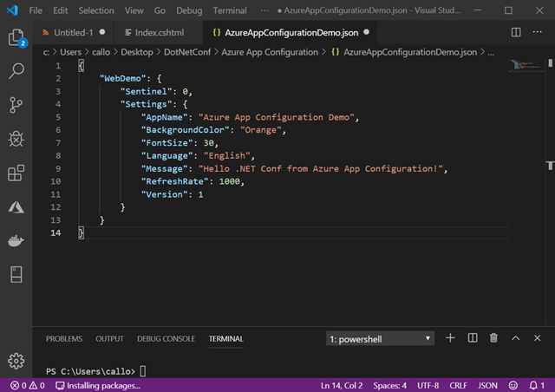Viewport: 555px width, 392px height.
Task: Click Ln 14, Col 2 in status bar
Action: click(x=342, y=385)
